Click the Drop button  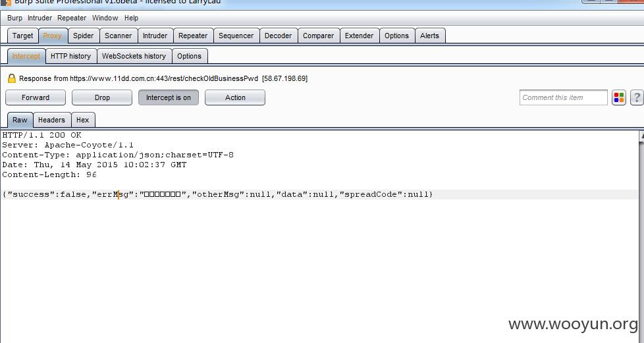pyautogui.click(x=102, y=98)
